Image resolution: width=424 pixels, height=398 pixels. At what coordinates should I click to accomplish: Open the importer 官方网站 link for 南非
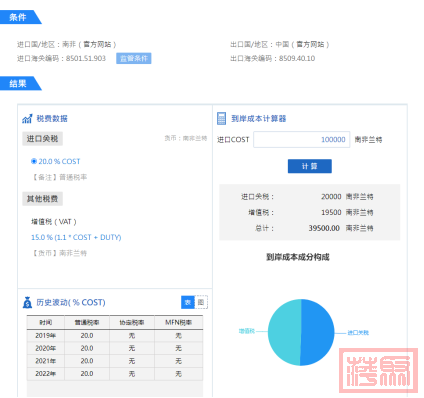[97, 44]
